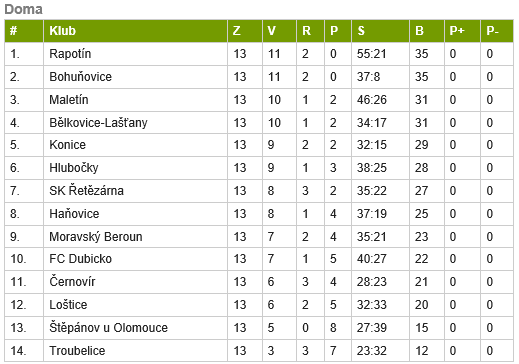The height and width of the screenshot is (364, 519).
Task: Click the # rank column header
Action: click(x=13, y=31)
